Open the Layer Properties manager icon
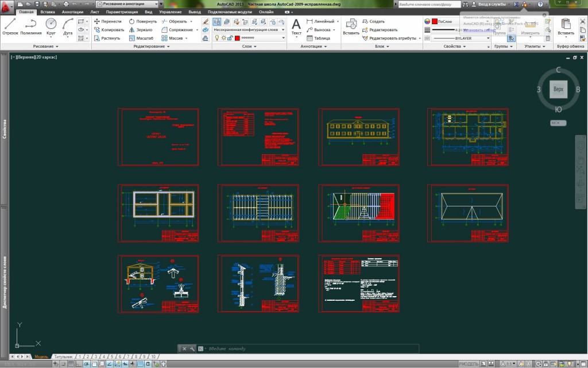The height and width of the screenshot is (368, 588). click(216, 22)
